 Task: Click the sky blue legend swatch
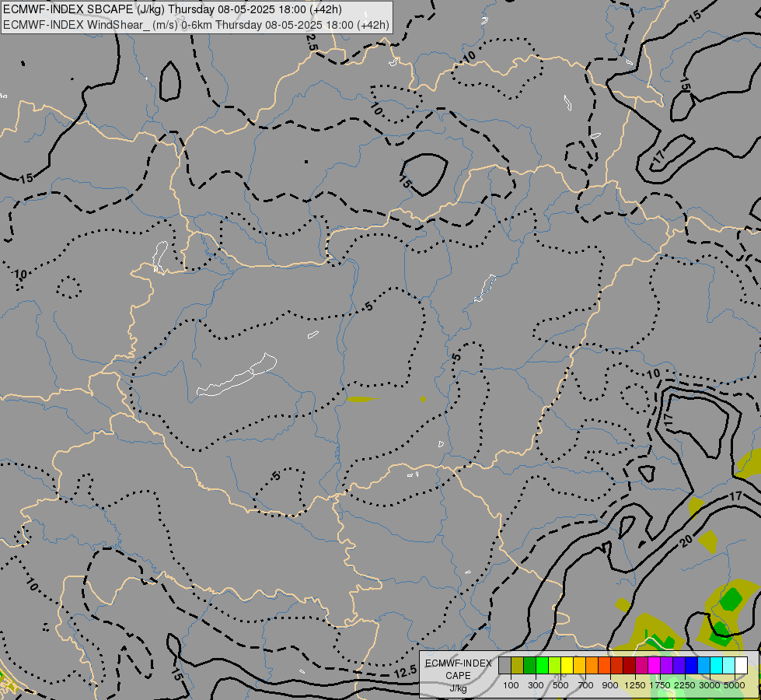click(703, 665)
